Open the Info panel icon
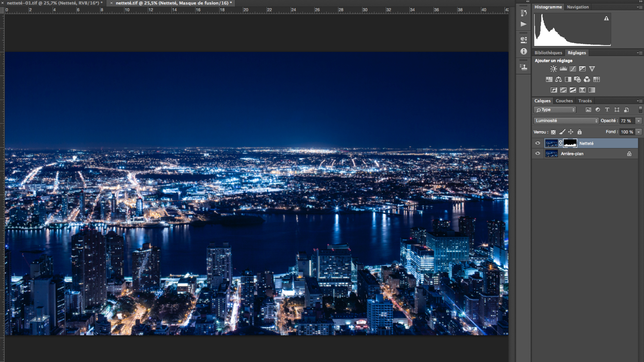This screenshot has width=644, height=362. (x=524, y=51)
